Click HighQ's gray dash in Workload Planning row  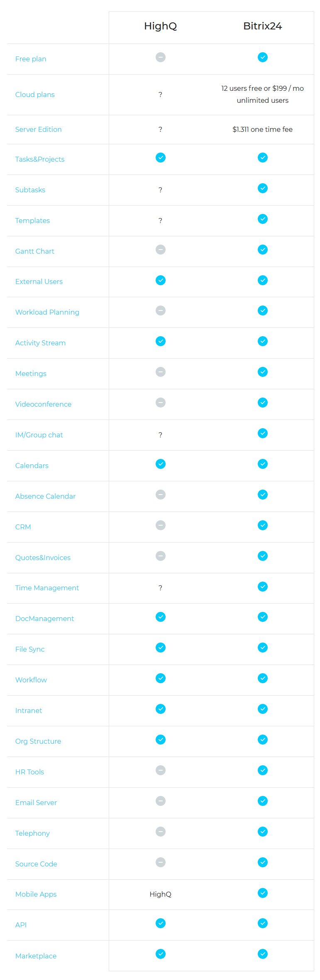pyautogui.click(x=161, y=310)
